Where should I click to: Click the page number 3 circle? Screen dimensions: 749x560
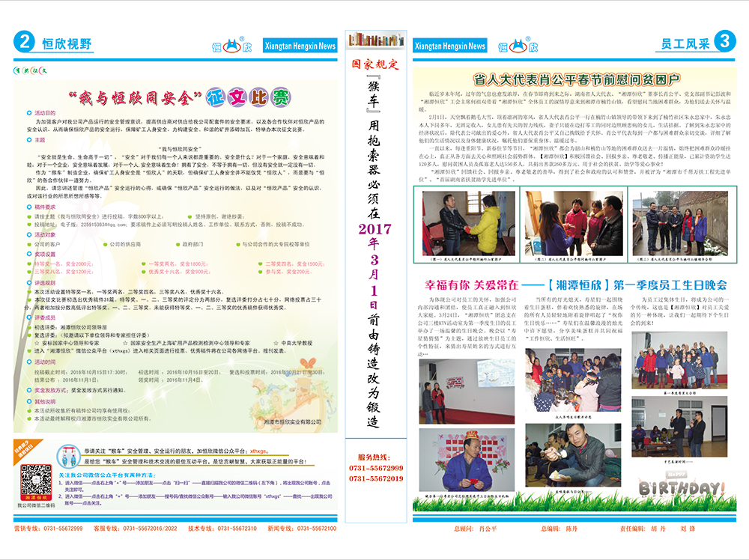pos(724,41)
